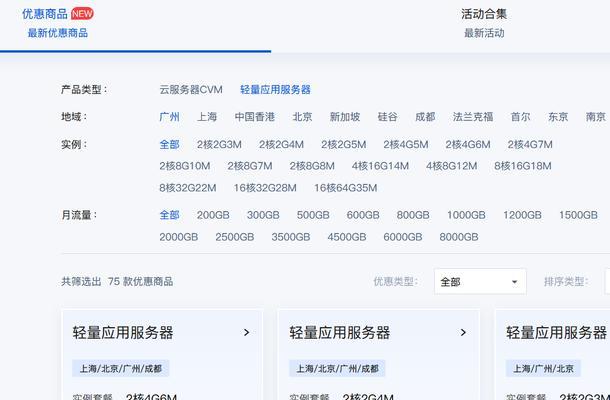Screen dimensions: 610x400
Task: Choose region 首尔
Action: 521,117
